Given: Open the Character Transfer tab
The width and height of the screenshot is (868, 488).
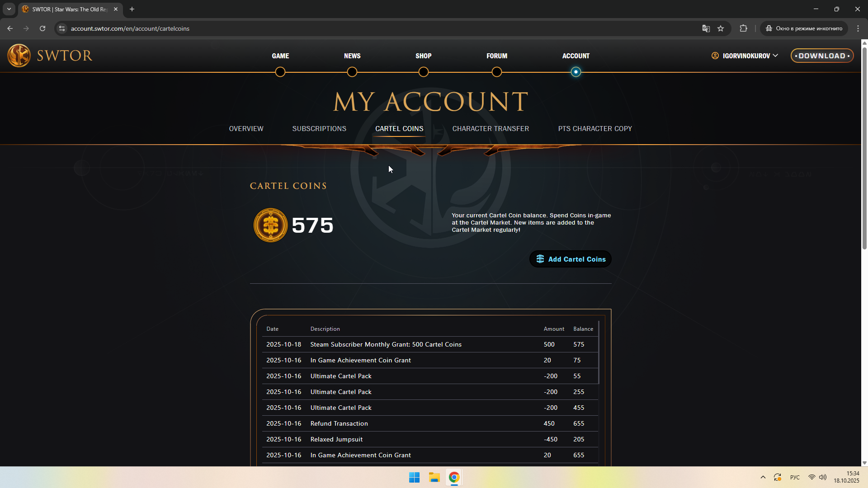Looking at the screenshot, I should pyautogui.click(x=491, y=129).
